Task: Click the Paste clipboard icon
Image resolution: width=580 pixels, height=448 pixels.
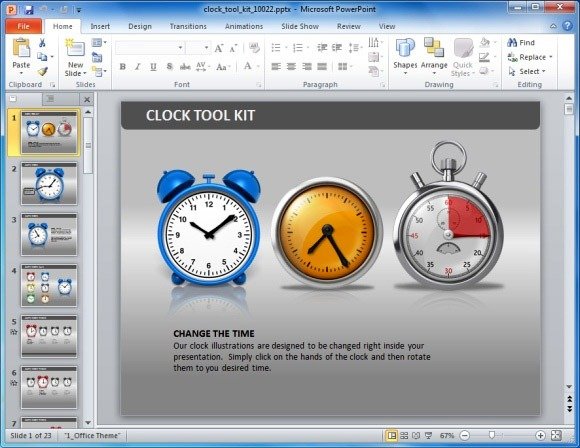Action: click(x=21, y=48)
